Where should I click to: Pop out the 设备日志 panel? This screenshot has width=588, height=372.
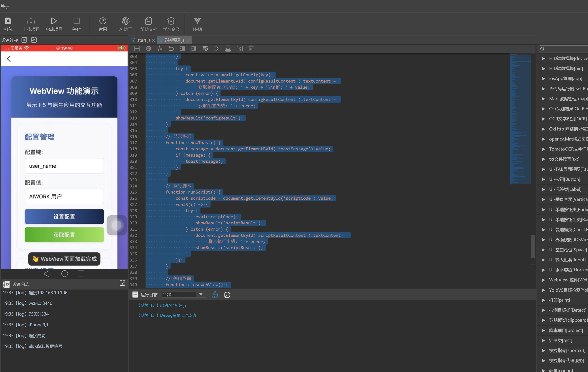tap(122, 283)
